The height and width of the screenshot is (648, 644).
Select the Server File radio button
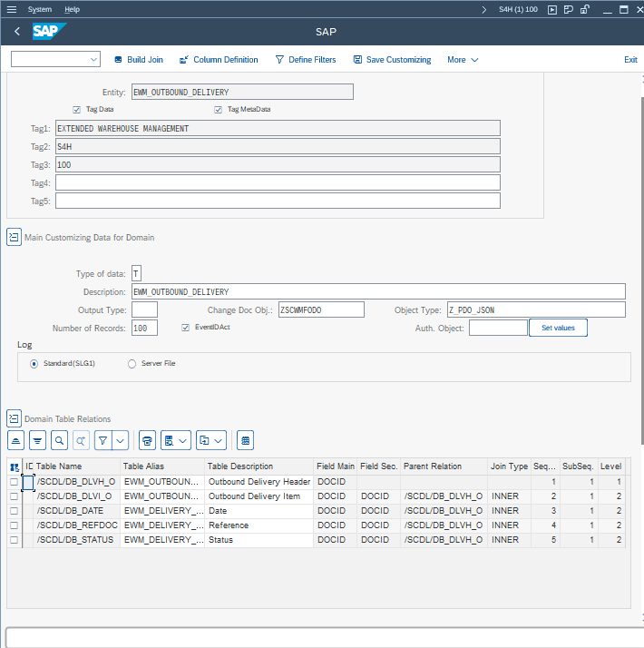pos(132,363)
